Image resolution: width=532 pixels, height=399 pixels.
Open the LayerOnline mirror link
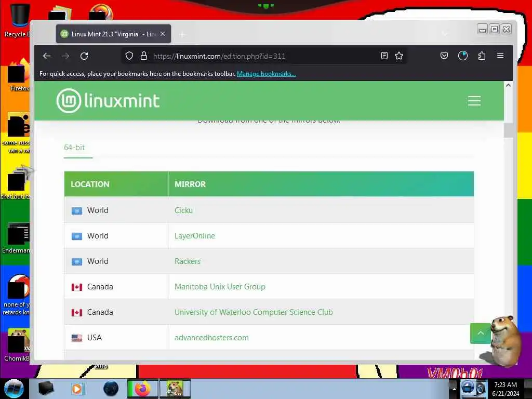pyautogui.click(x=195, y=236)
